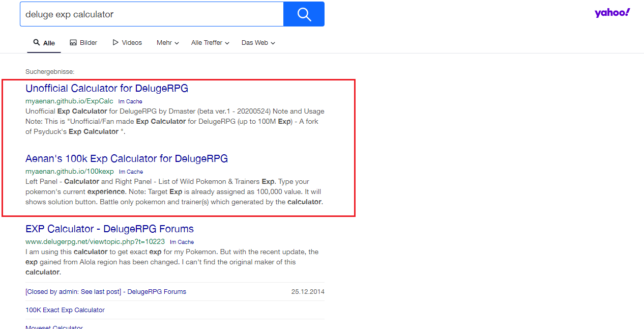This screenshot has width=644, height=329.
Task: Click the snippet starting "I am using this calculator"
Action: pos(172,262)
